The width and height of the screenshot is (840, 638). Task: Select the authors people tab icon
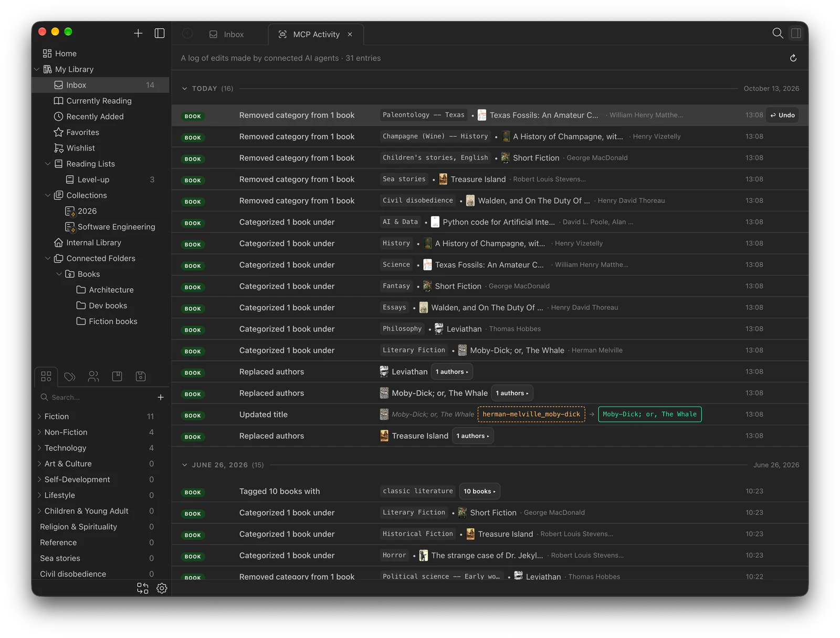click(x=93, y=376)
